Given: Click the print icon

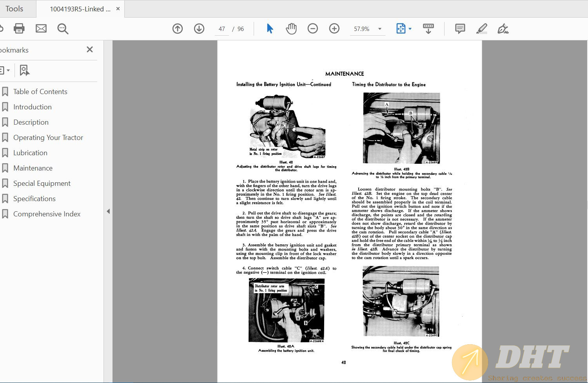Looking at the screenshot, I should [19, 29].
